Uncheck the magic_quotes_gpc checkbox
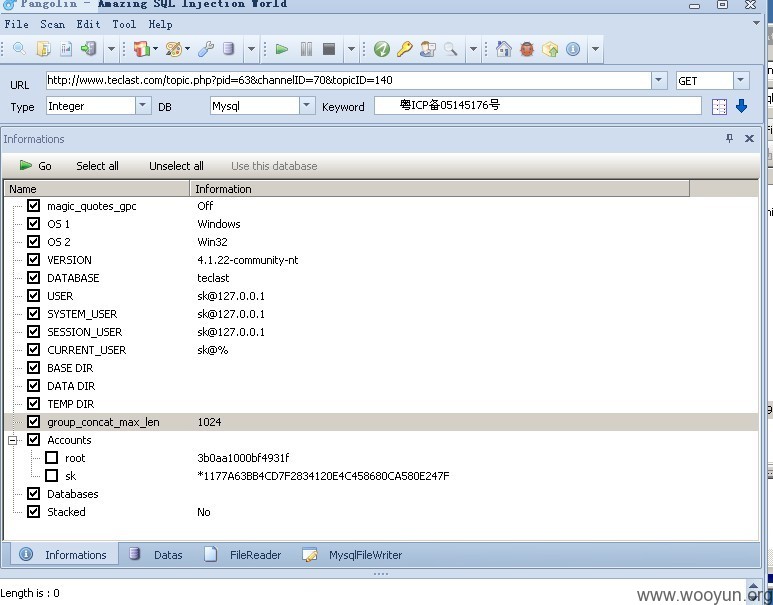Screen dimensions: 773x605 click(x=34, y=206)
